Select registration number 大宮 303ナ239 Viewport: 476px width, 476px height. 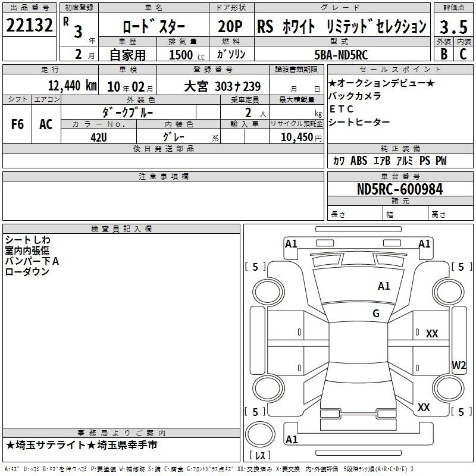222,86
